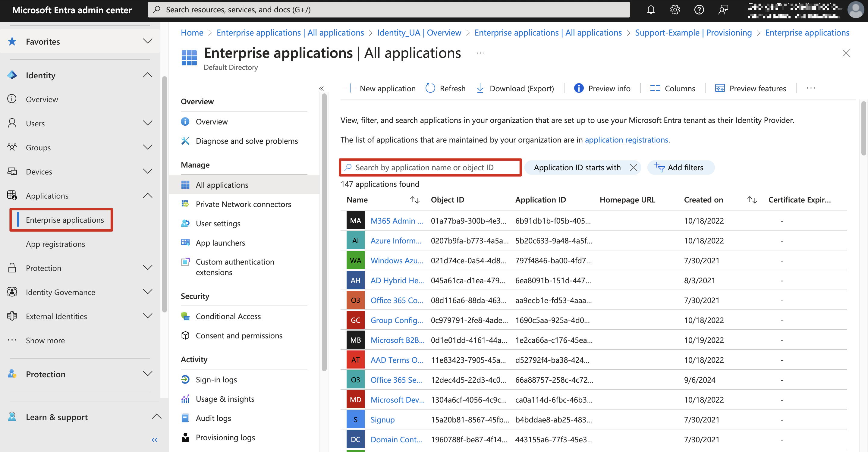This screenshot has height=452, width=868.
Task: Open the portal settings gear
Action: (x=675, y=10)
